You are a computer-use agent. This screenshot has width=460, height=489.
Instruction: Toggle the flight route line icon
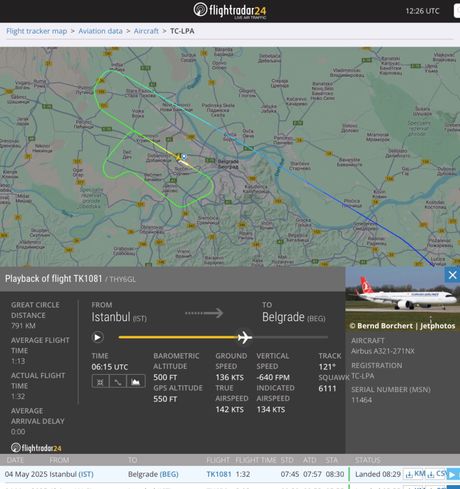tap(118, 381)
